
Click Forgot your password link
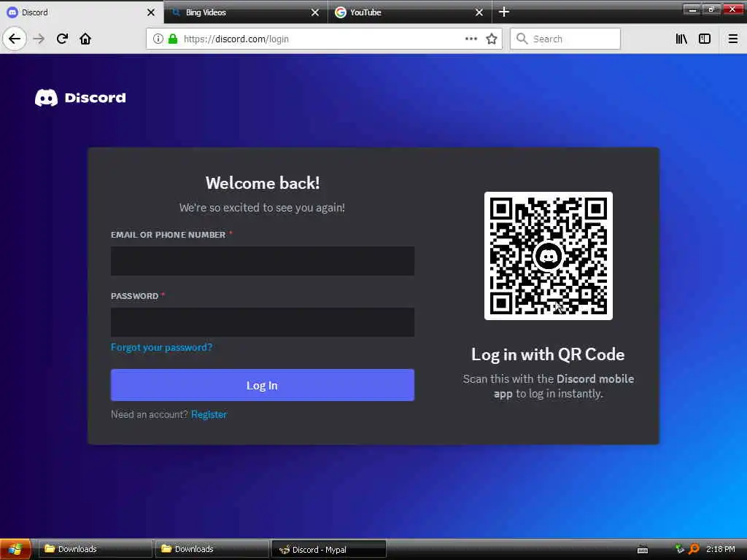coord(161,347)
